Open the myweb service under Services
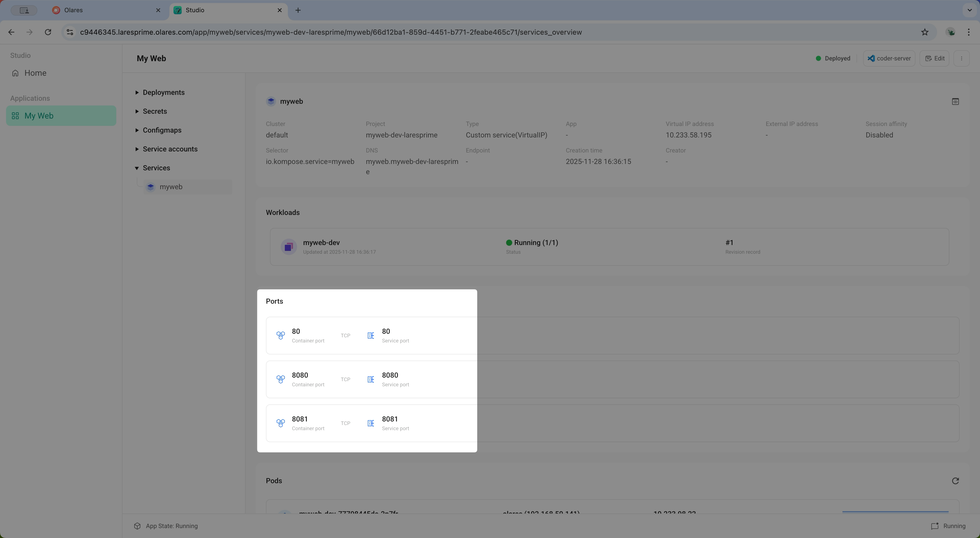Viewport: 980px width, 538px height. pyautogui.click(x=171, y=187)
